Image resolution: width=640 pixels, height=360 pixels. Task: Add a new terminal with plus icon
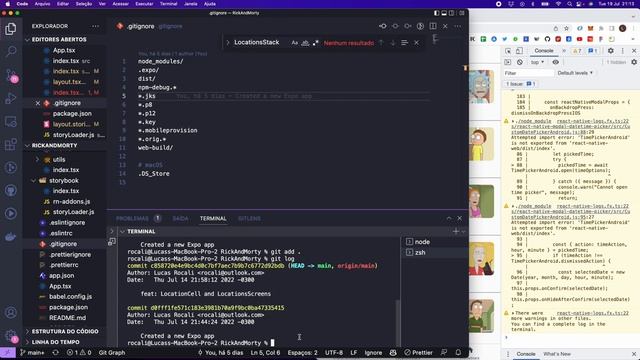pyautogui.click(x=456, y=231)
